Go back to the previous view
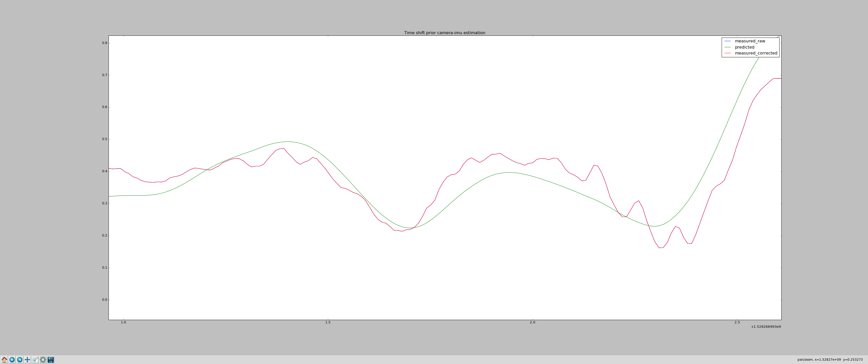 click(x=12, y=360)
